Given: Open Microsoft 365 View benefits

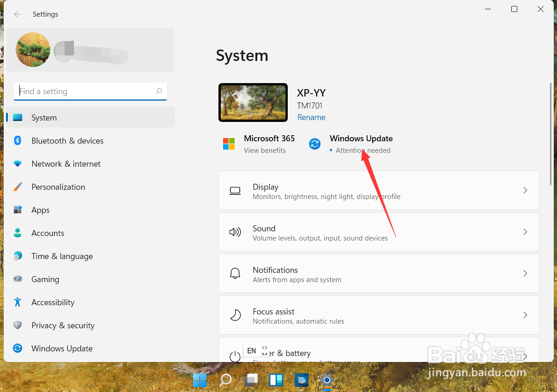Looking at the screenshot, I should (265, 151).
